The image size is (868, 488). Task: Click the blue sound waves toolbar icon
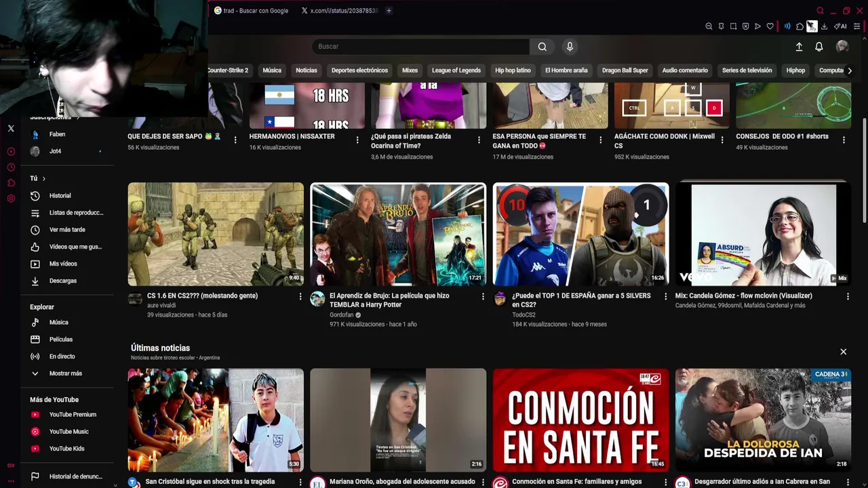(x=787, y=26)
